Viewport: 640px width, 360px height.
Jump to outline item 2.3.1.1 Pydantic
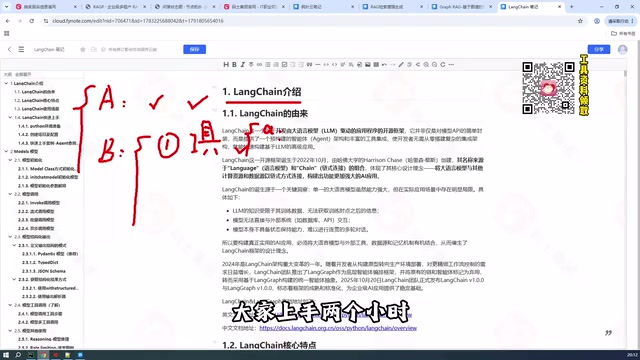pos(50,254)
